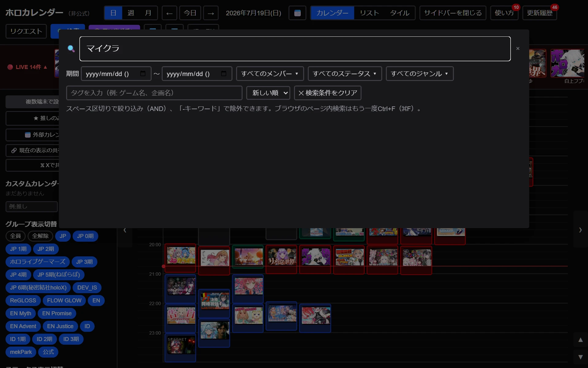Toggle the ReGLOSS group chip
This screenshot has height=368, width=588.
pos(23,301)
